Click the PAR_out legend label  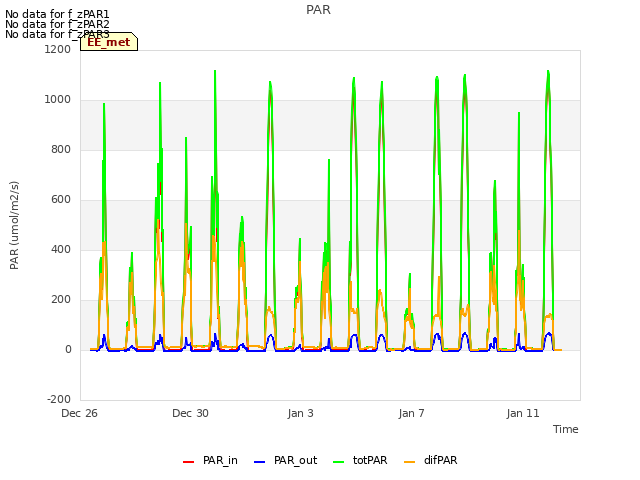tap(296, 460)
